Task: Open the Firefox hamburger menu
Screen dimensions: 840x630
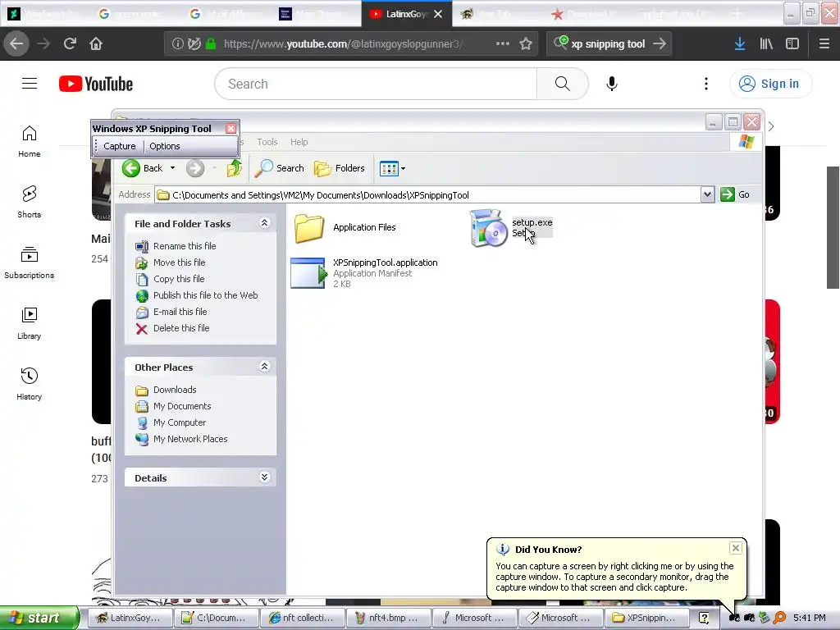Action: pyautogui.click(x=824, y=43)
